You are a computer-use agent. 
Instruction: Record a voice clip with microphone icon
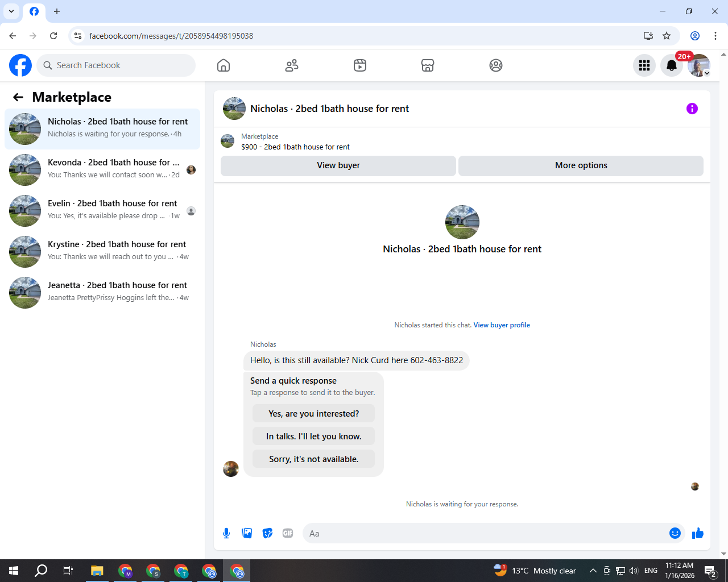click(226, 533)
